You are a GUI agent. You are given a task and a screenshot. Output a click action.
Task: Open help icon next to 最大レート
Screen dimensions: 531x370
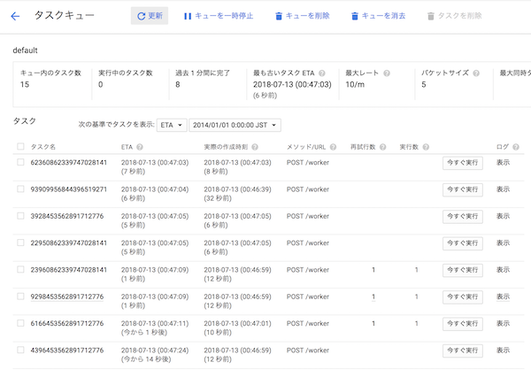click(387, 73)
